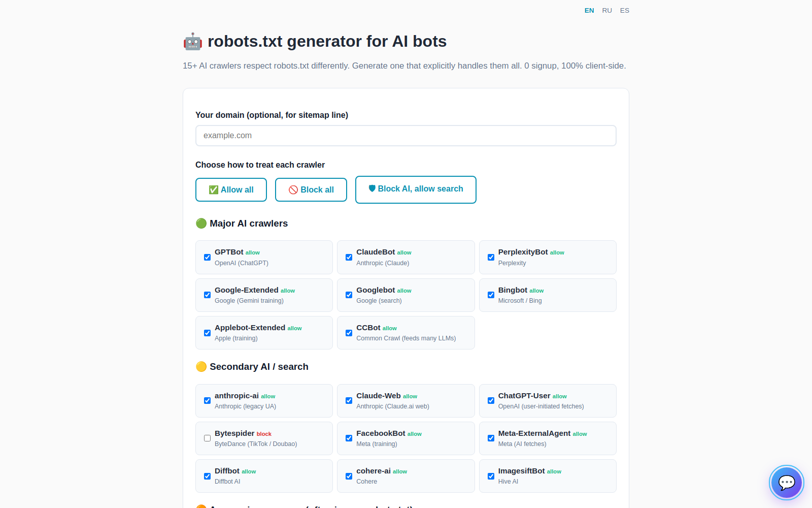Toggle the FacebookBot checkbox
This screenshot has height=508, width=812.
point(349,438)
